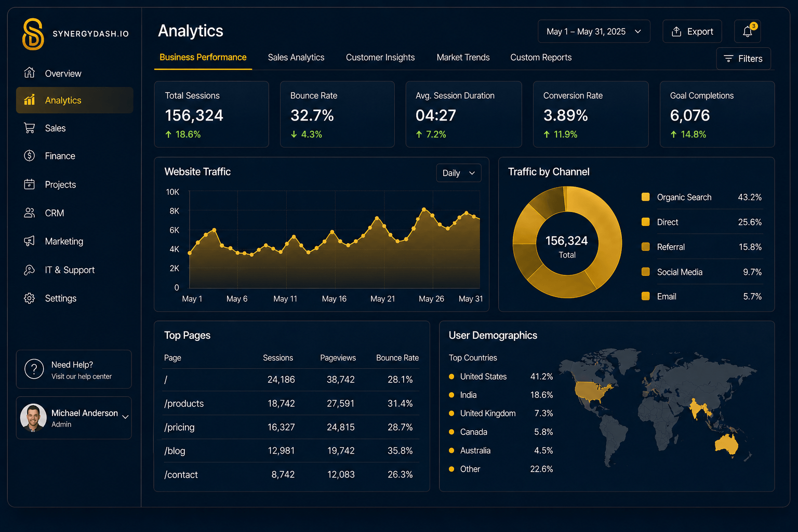Select the /products page row
Screen dimensions: 798x532
pos(291,403)
